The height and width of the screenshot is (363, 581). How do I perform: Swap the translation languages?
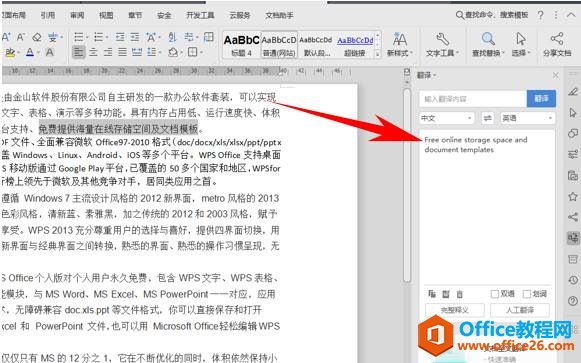(488, 118)
